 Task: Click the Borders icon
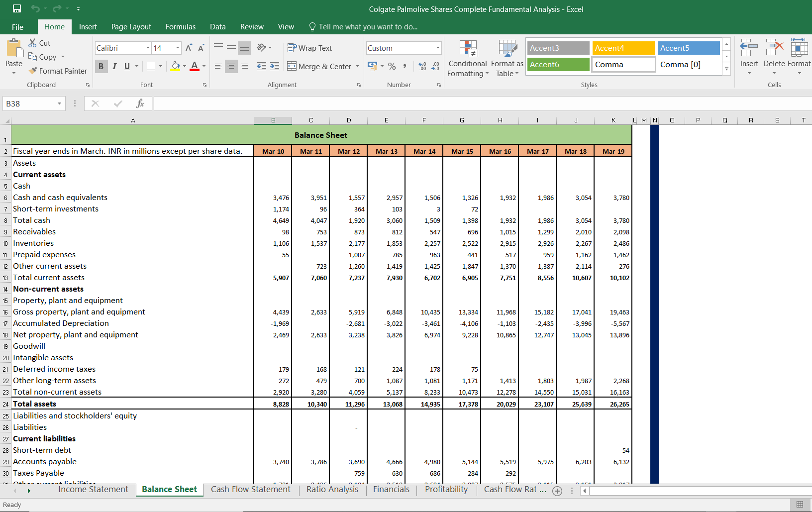[151, 66]
